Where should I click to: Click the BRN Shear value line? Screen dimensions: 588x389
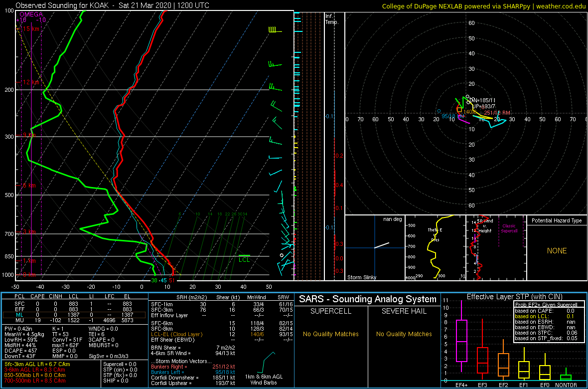click(x=192, y=348)
